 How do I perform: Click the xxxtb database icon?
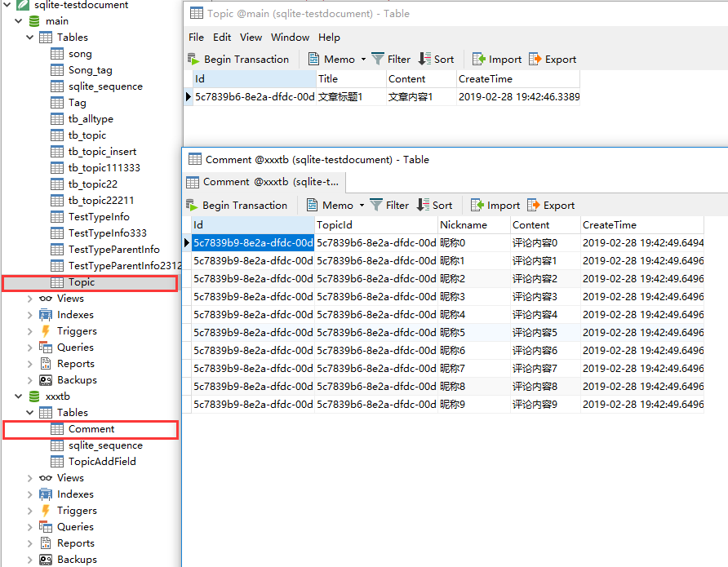pos(34,396)
